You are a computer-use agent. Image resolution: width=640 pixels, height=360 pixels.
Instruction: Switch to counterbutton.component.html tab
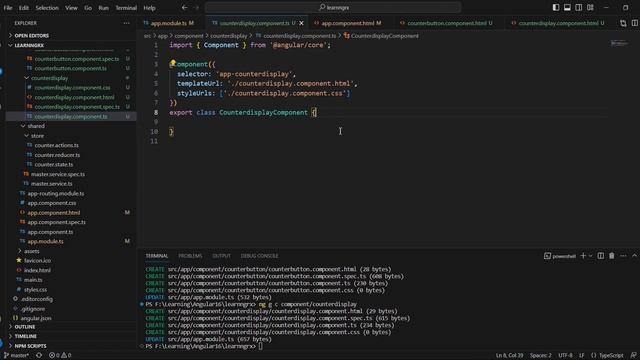click(446, 23)
